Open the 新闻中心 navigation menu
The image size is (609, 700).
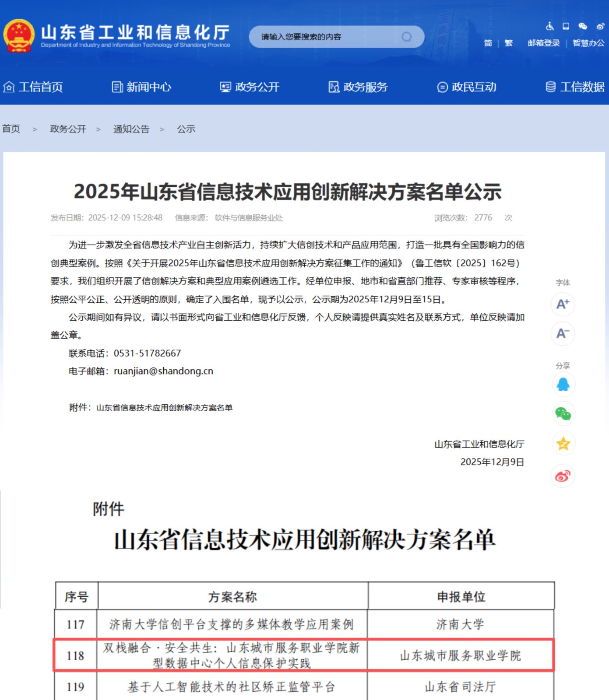[x=141, y=87]
